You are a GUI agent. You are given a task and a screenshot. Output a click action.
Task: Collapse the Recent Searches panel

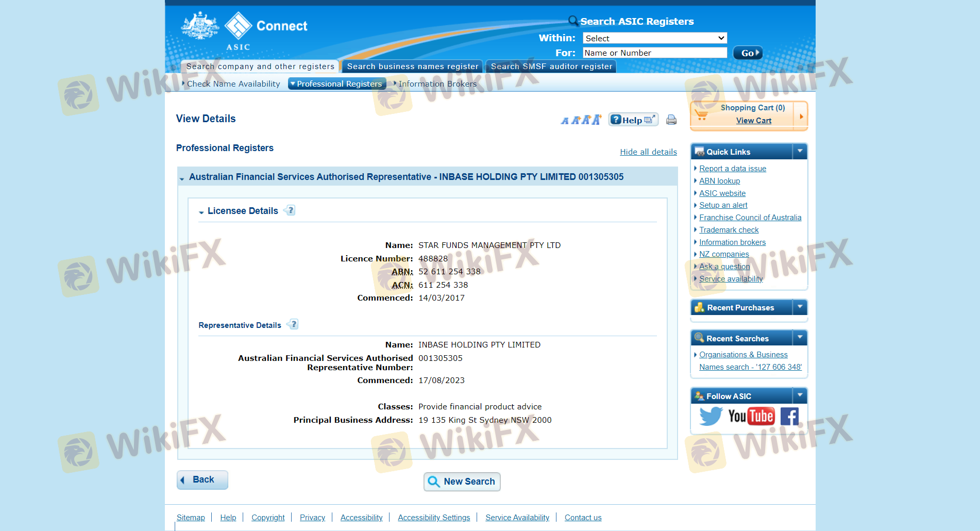800,338
